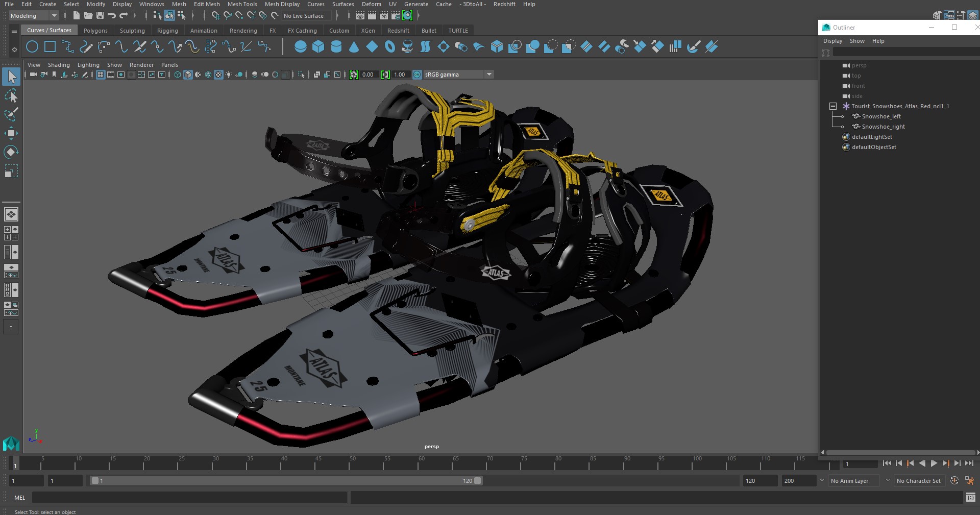
Task: Click the No Live Surface field
Action: (x=306, y=16)
